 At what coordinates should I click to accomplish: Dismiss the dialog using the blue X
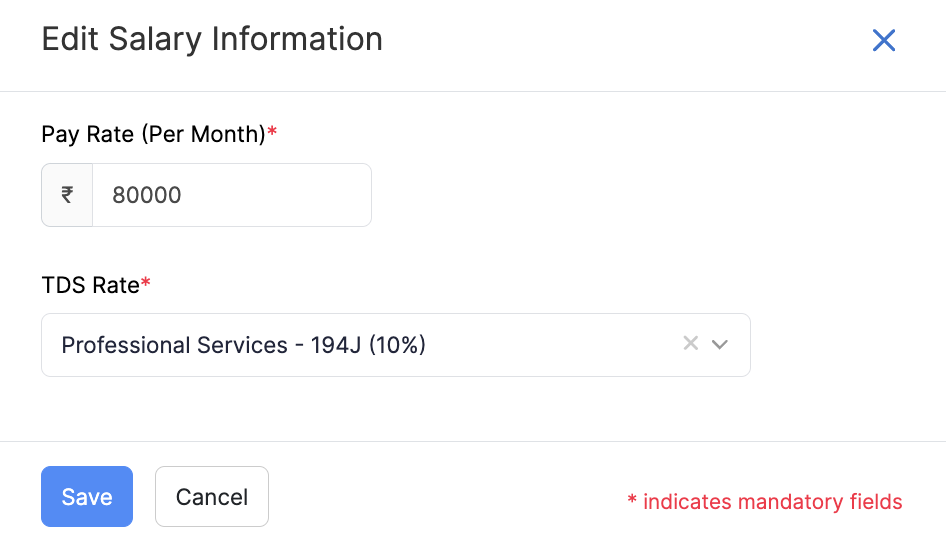click(884, 40)
